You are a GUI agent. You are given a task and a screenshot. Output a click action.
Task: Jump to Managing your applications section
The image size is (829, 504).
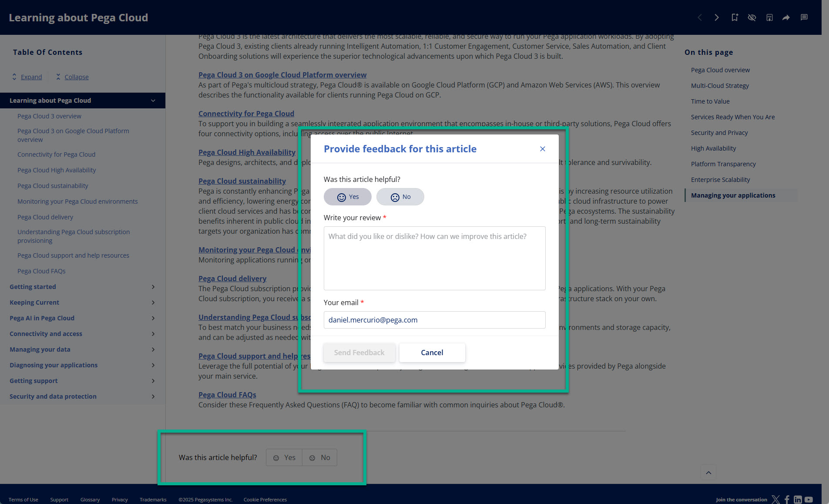(x=733, y=195)
